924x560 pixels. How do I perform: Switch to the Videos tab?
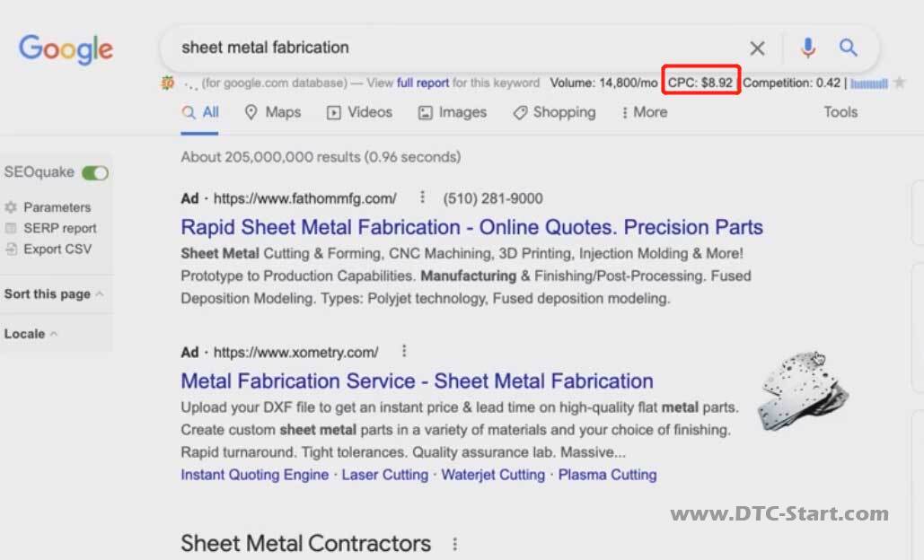(359, 112)
